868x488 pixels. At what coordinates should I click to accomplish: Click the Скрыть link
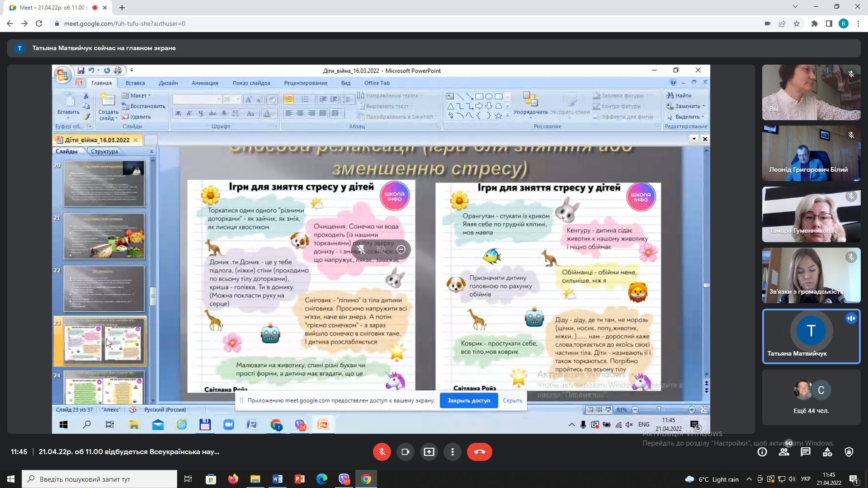[x=512, y=400]
